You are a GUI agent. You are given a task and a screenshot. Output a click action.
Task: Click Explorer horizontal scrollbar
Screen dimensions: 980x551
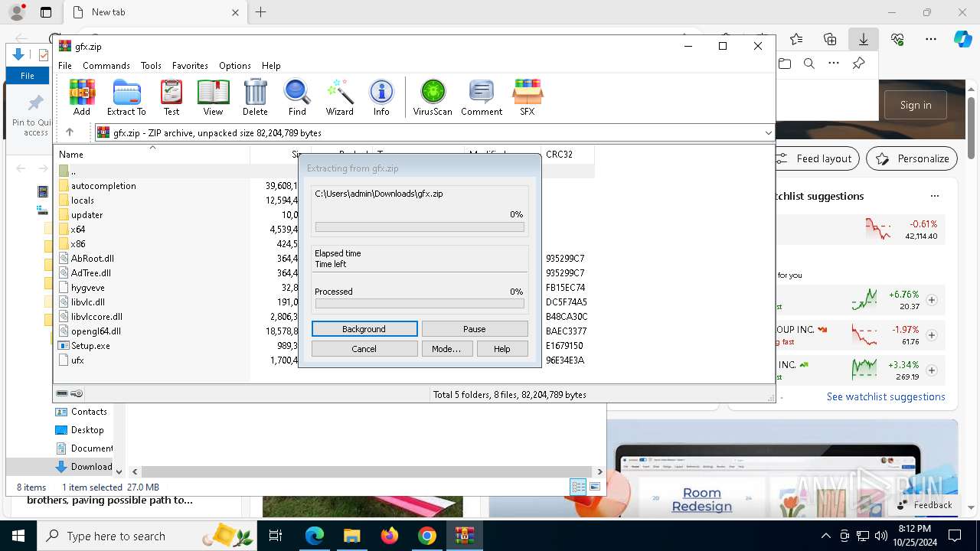367,472
